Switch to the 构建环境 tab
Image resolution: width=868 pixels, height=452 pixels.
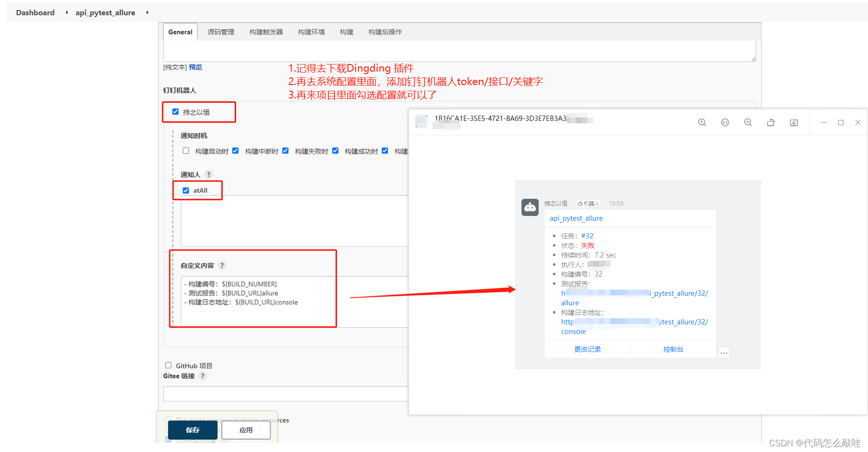311,32
